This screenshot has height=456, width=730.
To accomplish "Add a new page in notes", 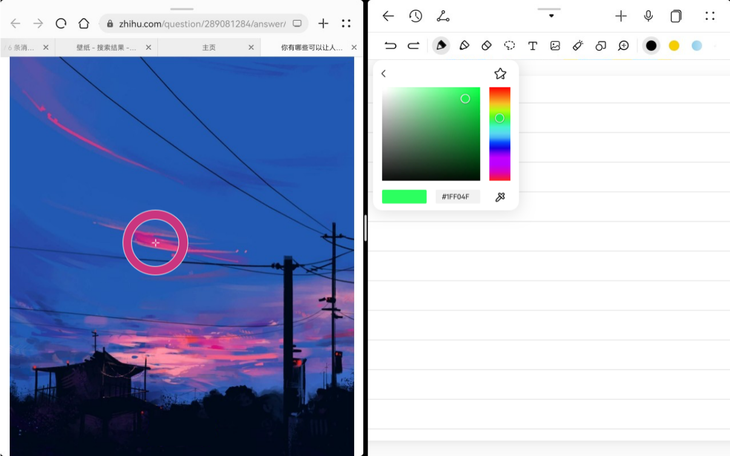I will pyautogui.click(x=621, y=16).
